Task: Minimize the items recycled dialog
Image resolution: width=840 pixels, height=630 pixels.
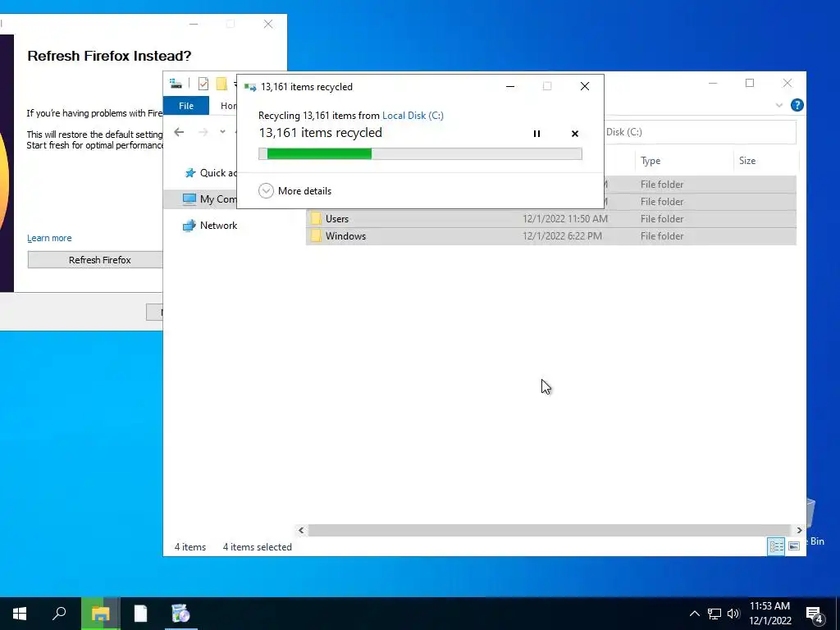Action: tap(510, 86)
